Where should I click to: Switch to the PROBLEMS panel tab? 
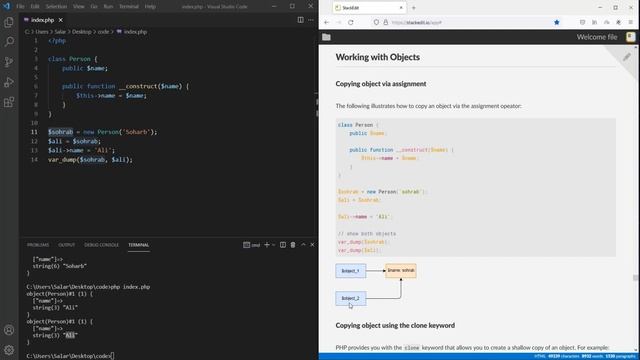(x=38, y=245)
